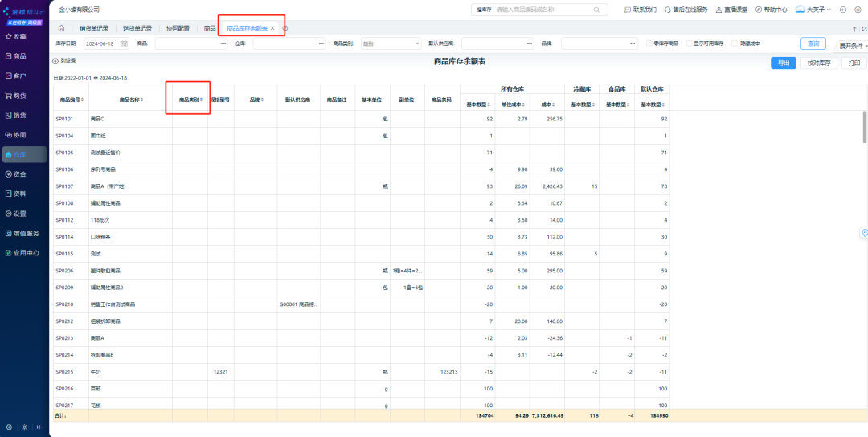Sort by 商品编号 column header

(x=71, y=100)
